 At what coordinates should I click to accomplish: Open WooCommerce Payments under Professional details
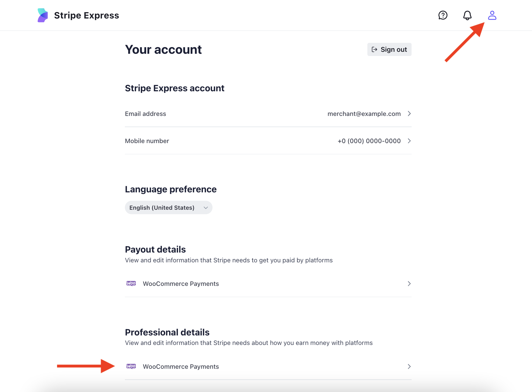point(181,367)
